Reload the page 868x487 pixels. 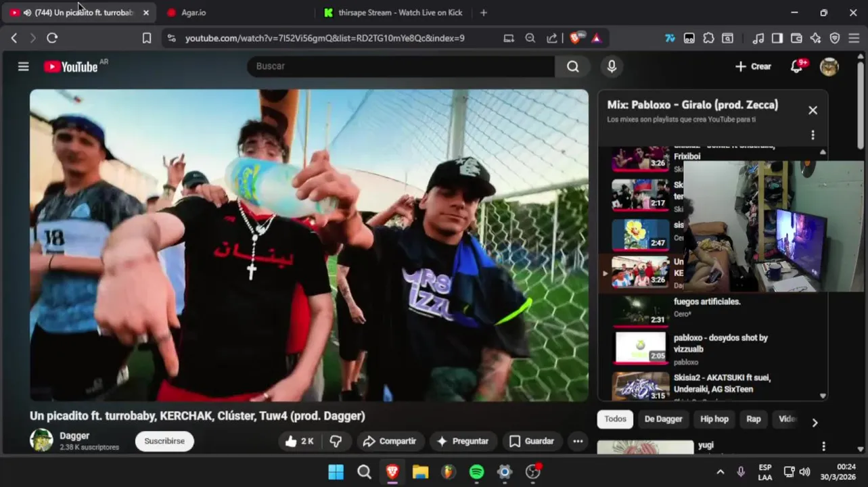pos(52,39)
